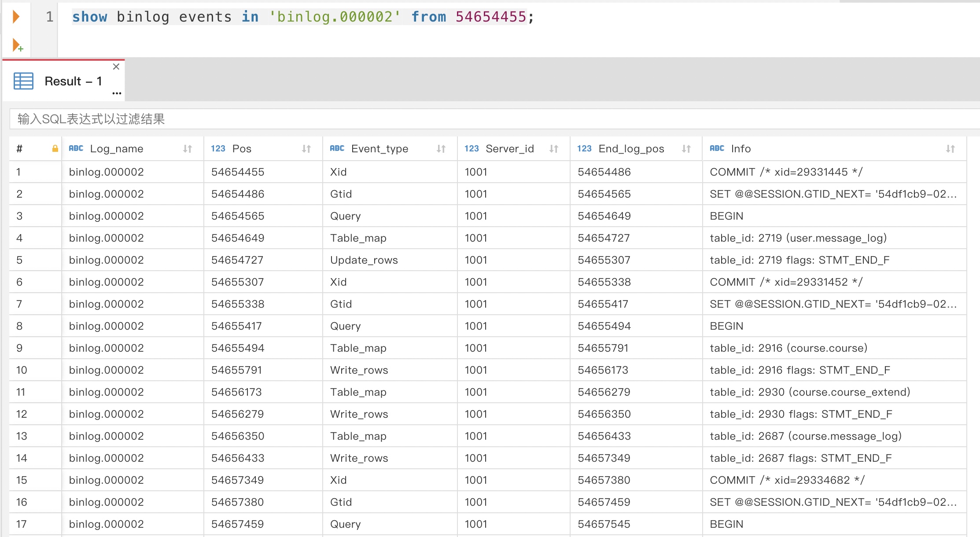Click the cell showing Update_rows event type
980x537 pixels.
(x=364, y=260)
